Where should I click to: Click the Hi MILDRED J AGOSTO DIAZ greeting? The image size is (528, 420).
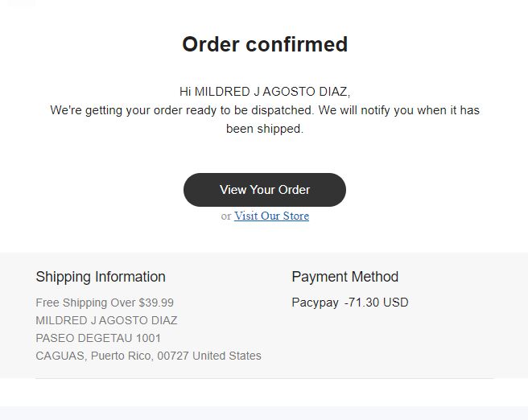tap(265, 92)
